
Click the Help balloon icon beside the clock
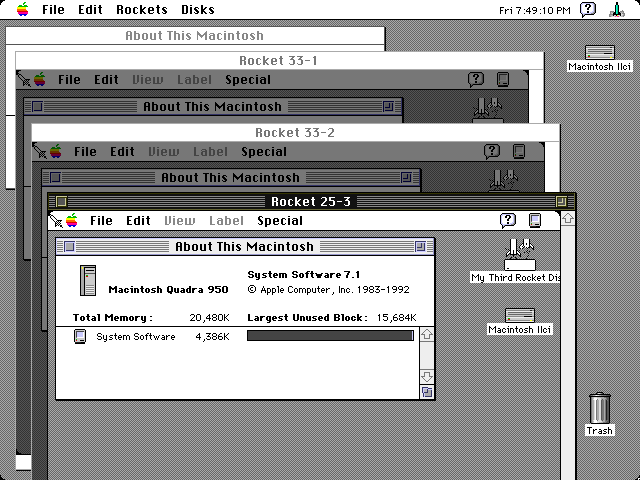(x=589, y=10)
